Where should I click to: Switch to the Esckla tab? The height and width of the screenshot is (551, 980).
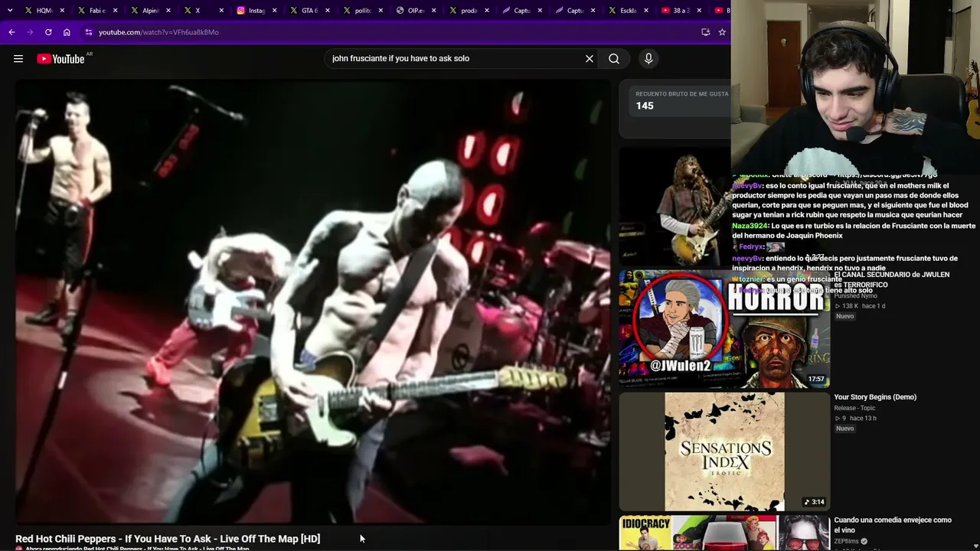pyautogui.click(x=628, y=11)
